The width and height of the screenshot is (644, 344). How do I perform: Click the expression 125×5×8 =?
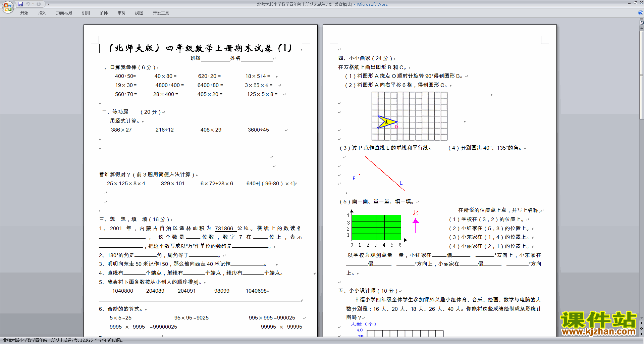pos(262,94)
